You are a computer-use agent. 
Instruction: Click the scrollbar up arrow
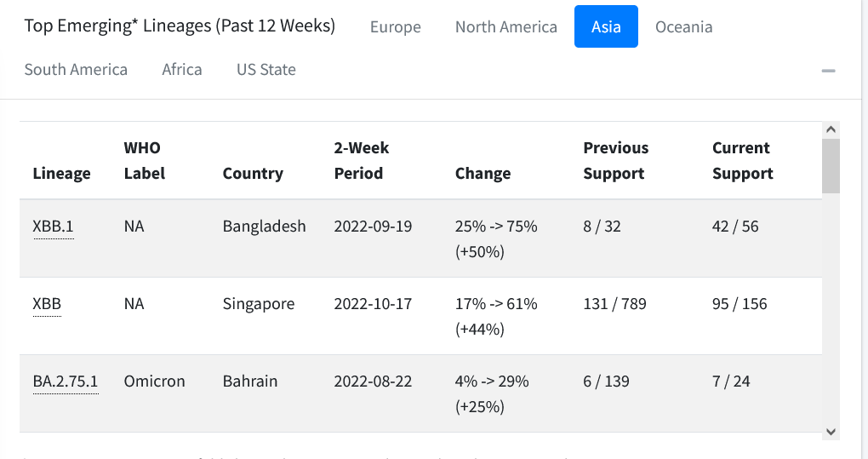831,129
